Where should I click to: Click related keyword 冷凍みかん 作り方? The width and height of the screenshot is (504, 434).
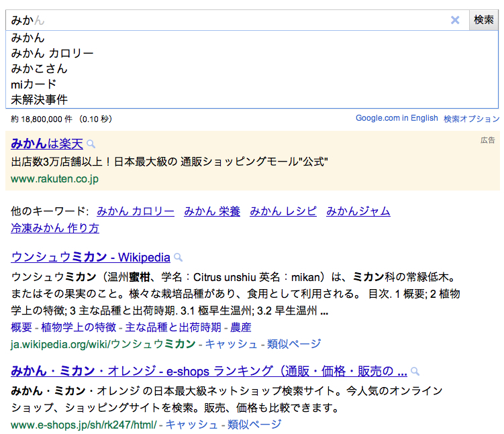point(55,228)
